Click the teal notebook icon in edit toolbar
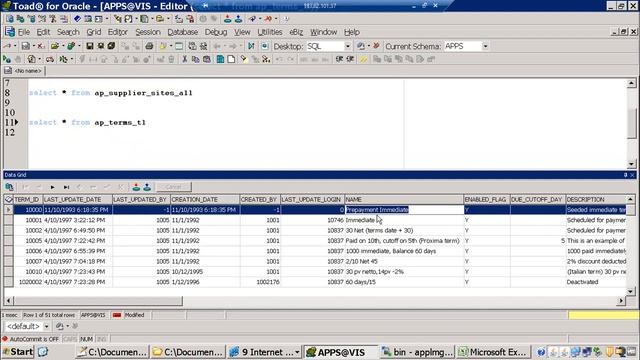The image size is (640, 360). 220,60
